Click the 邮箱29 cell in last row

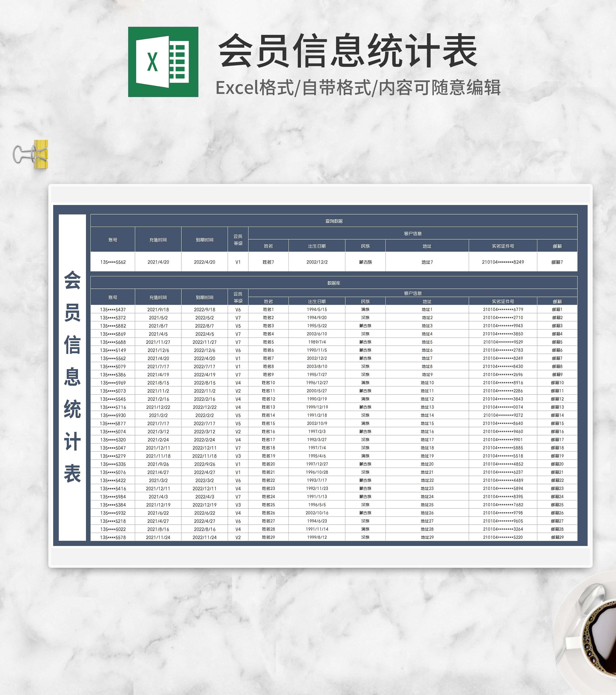point(557,537)
